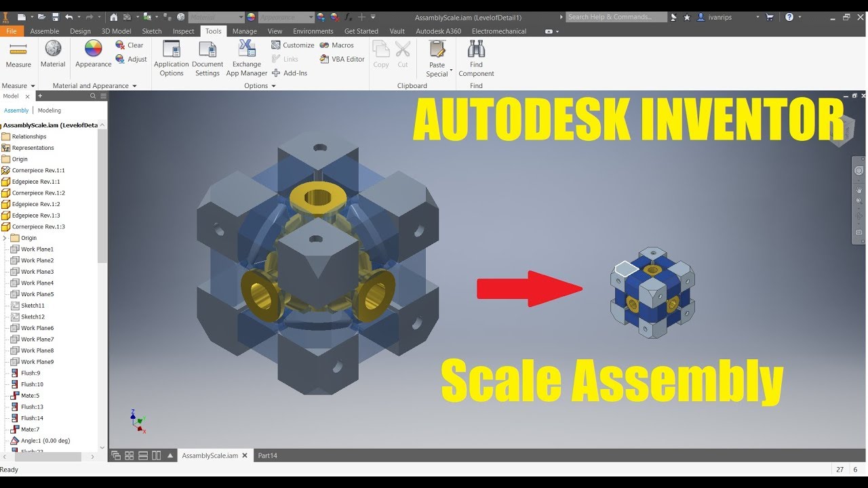
Task: Click the Save icon in quick access toolbar
Action: (55, 17)
